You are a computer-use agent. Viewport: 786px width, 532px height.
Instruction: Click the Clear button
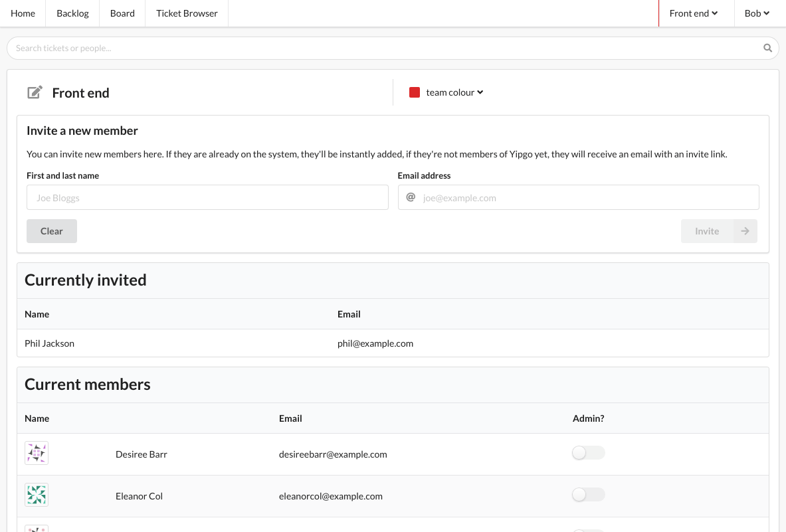(x=52, y=231)
